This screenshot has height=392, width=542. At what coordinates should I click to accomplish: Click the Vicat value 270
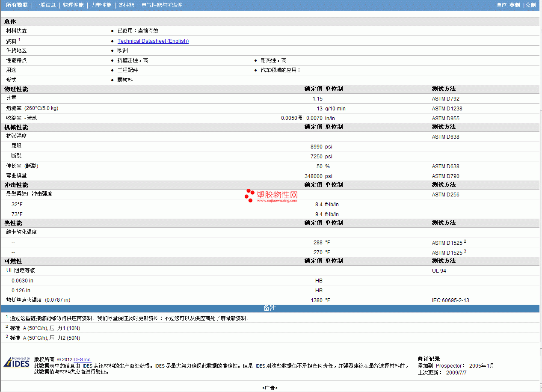pyautogui.click(x=318, y=252)
